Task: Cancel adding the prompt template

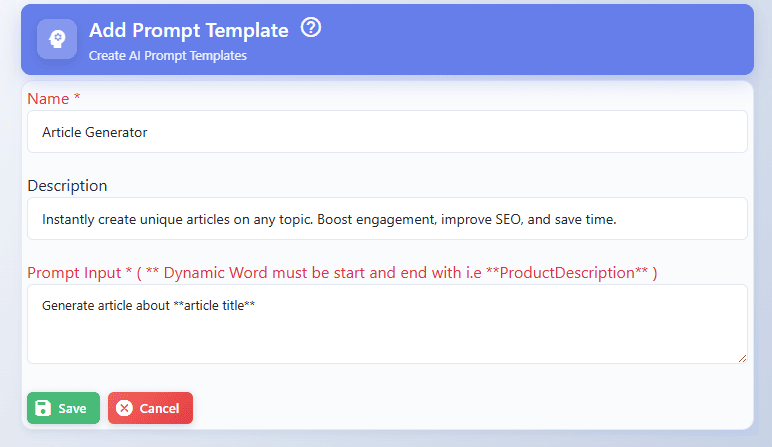Action: tap(150, 408)
